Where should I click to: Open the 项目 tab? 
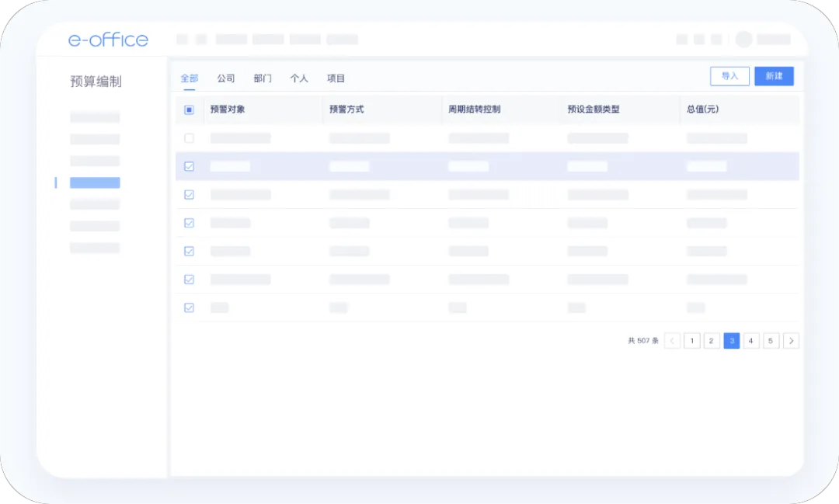pyautogui.click(x=336, y=78)
